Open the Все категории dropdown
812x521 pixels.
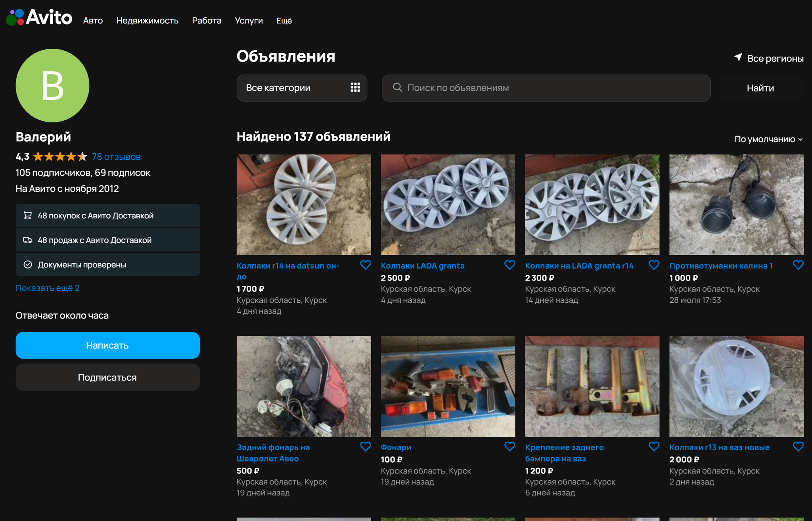coord(302,88)
